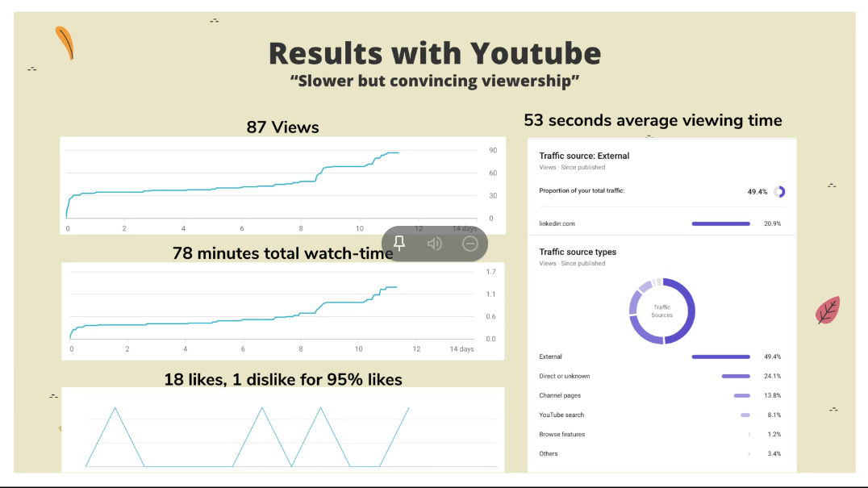
Task: Click the 20.9% value for linkedin.com
Action: [772, 223]
